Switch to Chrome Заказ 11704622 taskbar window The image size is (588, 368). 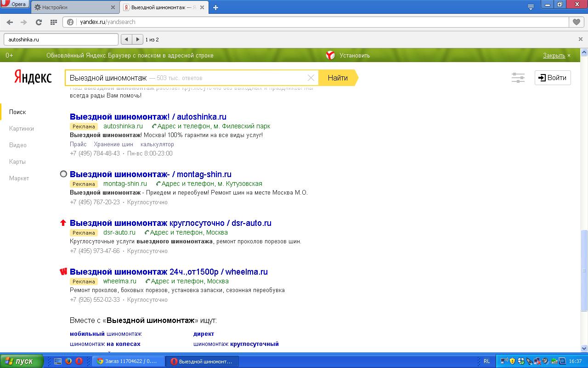pos(128,361)
